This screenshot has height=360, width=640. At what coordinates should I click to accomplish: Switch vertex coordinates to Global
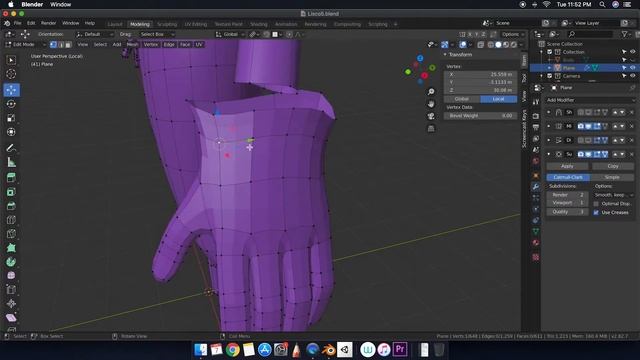coord(462,99)
